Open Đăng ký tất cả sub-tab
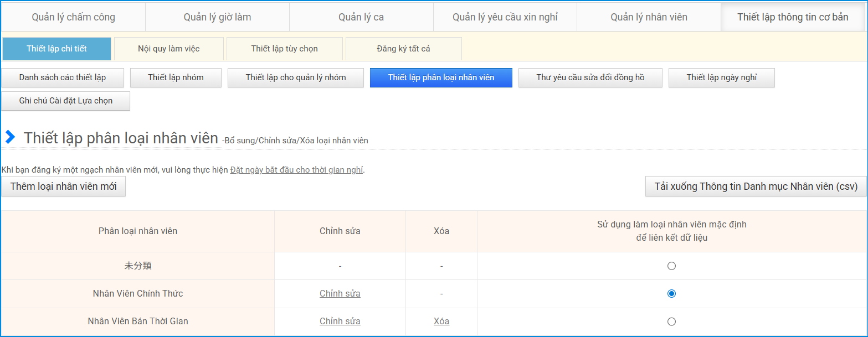The image size is (868, 337). tap(403, 49)
